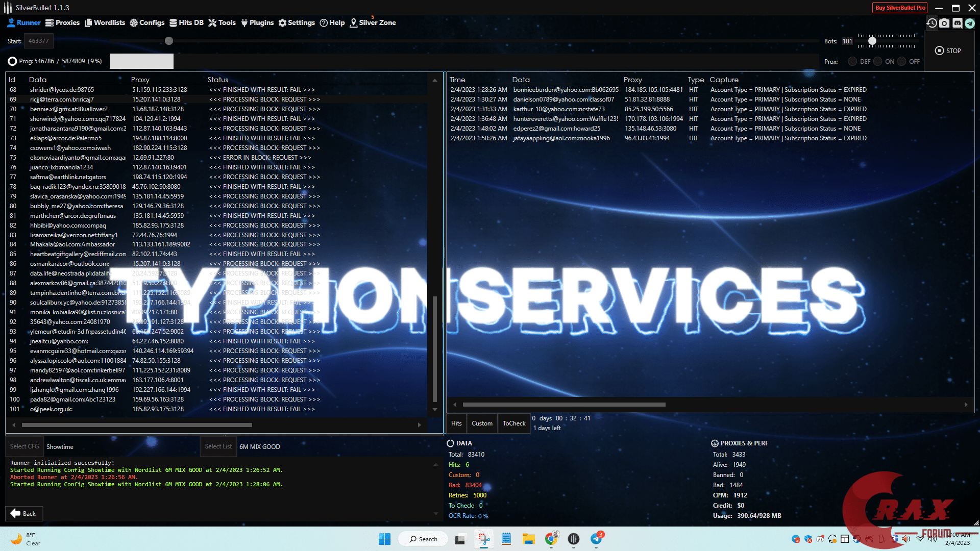This screenshot has width=980, height=551.
Task: Open Telegram from taskbar
Action: pos(596,539)
